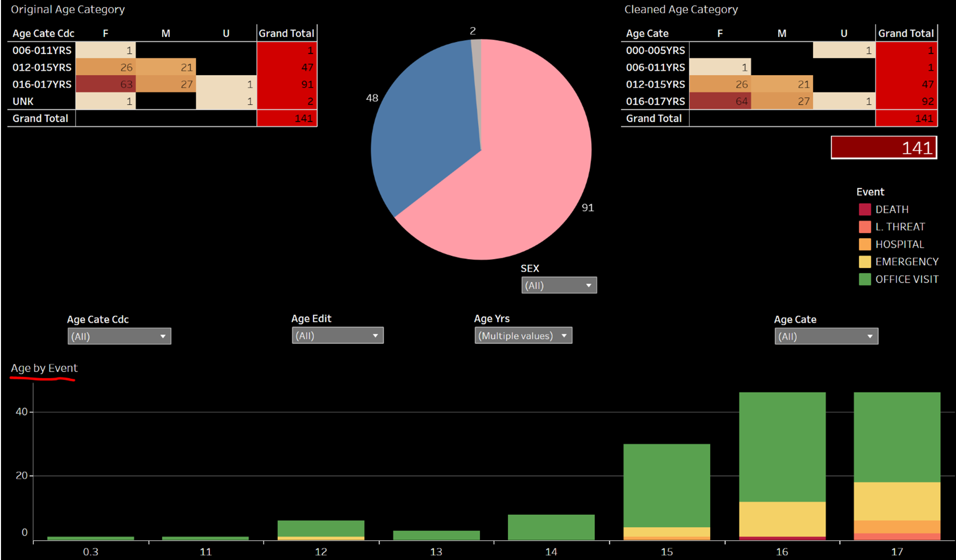Click the female 64 cell in Cleaned table

coord(719,101)
